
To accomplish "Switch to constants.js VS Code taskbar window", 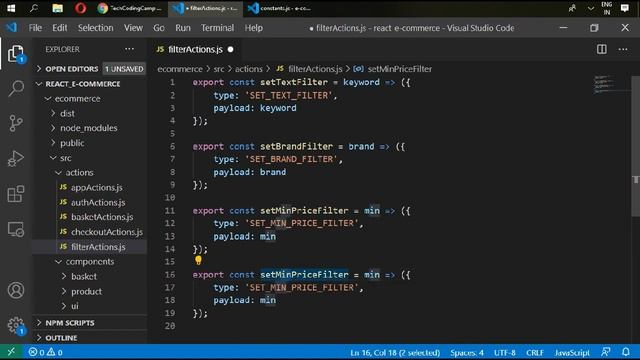I will click(280, 8).
